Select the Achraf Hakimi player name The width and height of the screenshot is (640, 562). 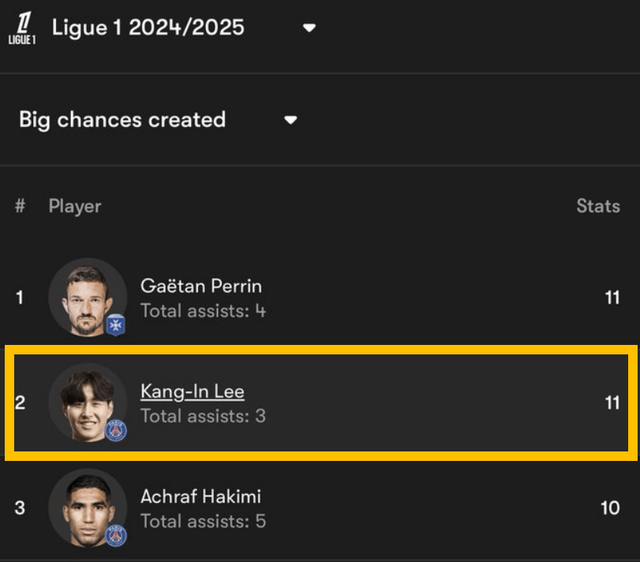click(x=200, y=497)
